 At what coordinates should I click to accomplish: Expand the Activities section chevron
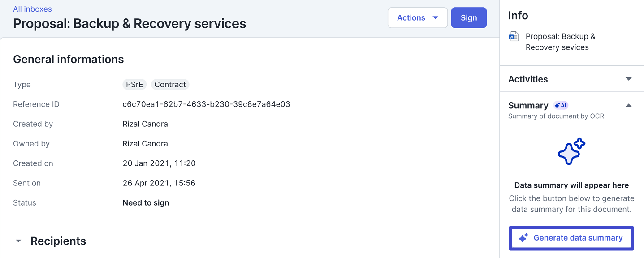coord(628,79)
